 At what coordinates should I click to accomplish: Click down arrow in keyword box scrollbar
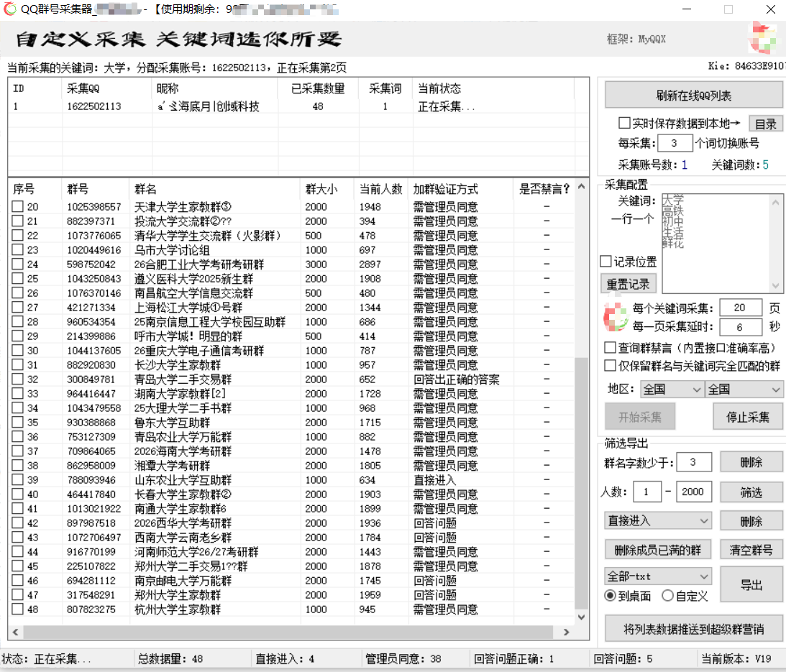click(775, 285)
